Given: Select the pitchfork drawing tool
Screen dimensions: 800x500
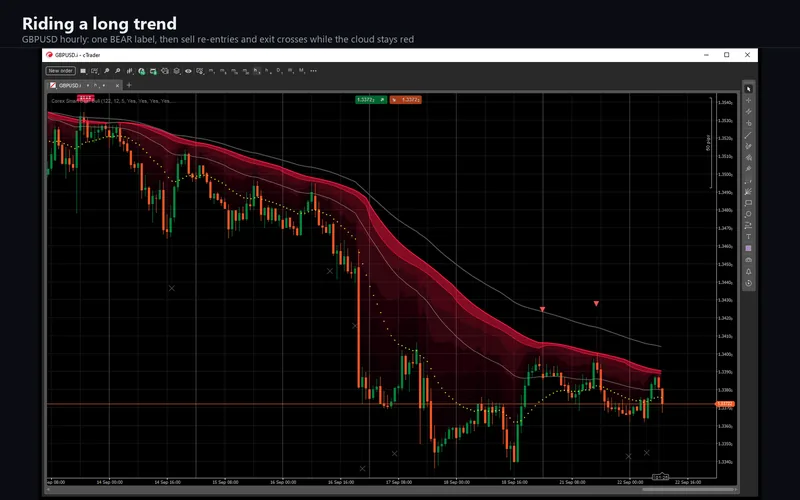Looking at the screenshot, I should 748,191.
